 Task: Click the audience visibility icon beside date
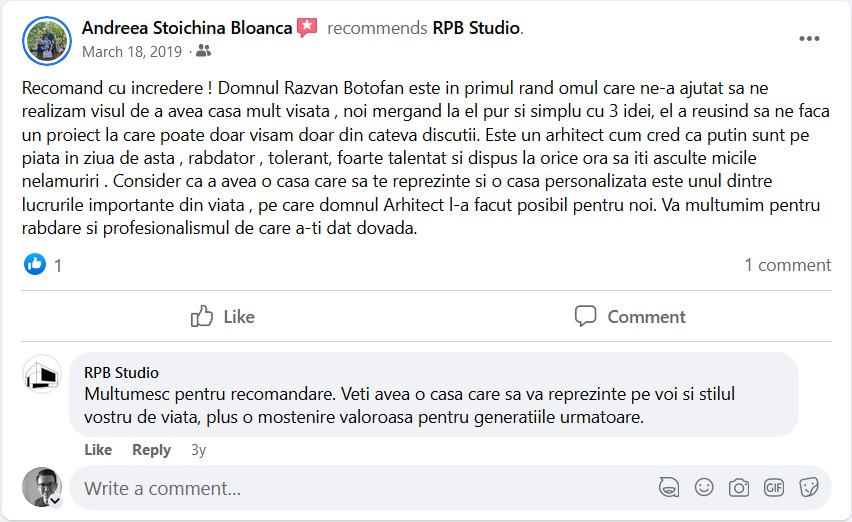coord(204,50)
